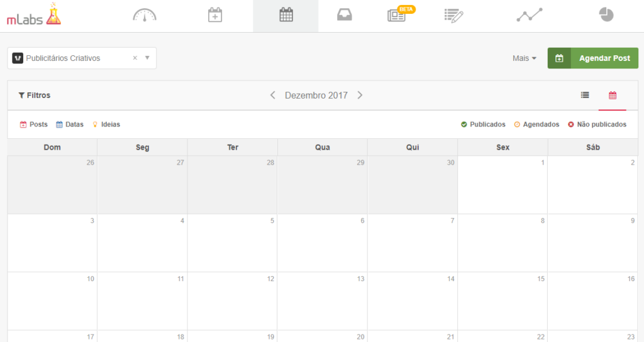Open the dashboard speedometer icon
Viewport: 644px width, 342px height.
click(145, 16)
